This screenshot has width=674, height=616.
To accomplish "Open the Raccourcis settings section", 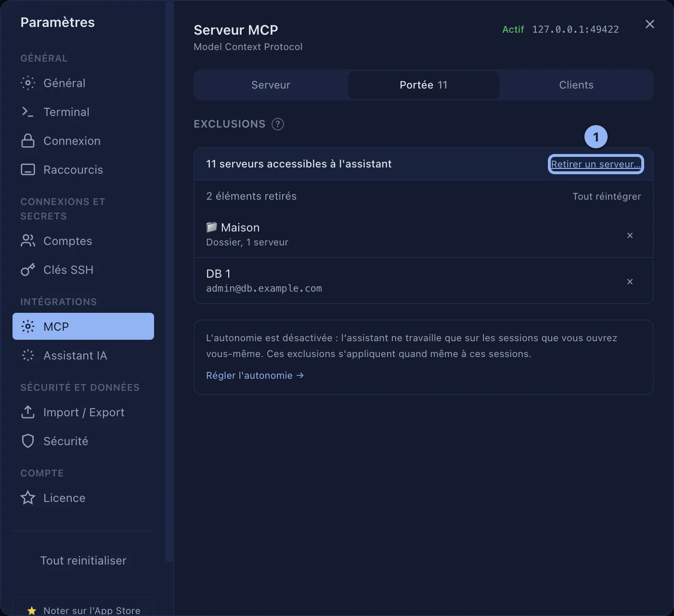I will click(83, 170).
